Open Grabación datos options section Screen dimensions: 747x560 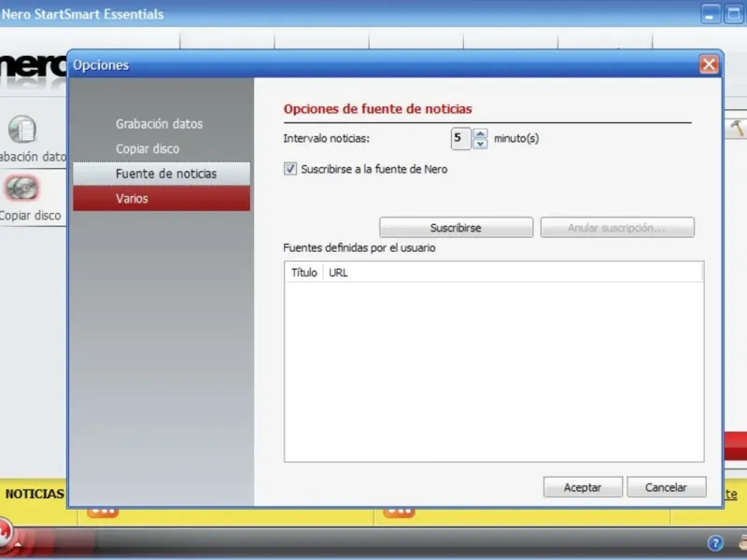159,124
